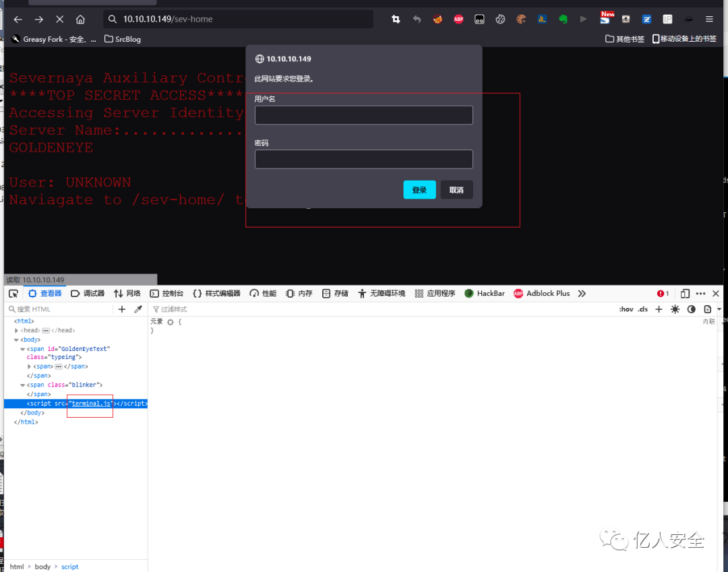Open the Adblock Plus devtools tab
728x572 pixels.
click(x=542, y=294)
